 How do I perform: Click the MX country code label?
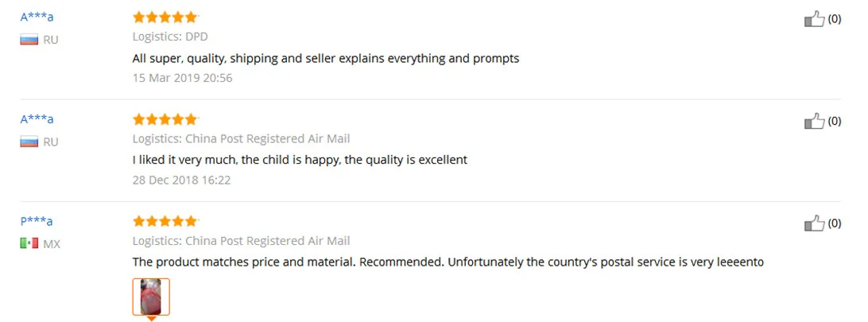(x=52, y=244)
